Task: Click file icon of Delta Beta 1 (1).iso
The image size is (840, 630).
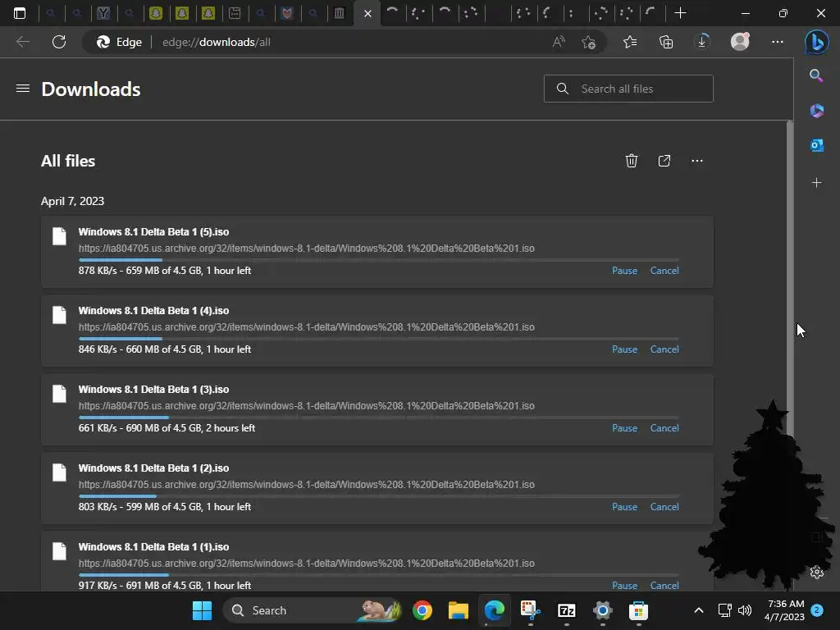Action: pyautogui.click(x=59, y=551)
